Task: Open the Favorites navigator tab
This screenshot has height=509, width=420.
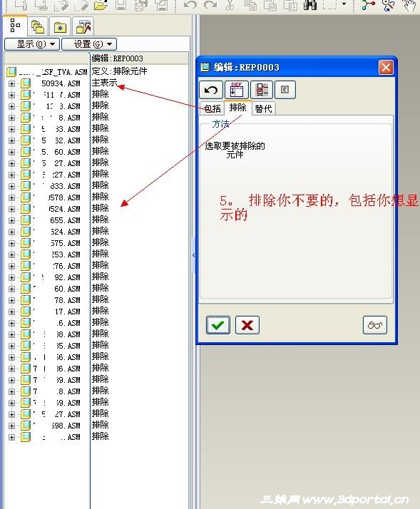Action: pos(60,27)
